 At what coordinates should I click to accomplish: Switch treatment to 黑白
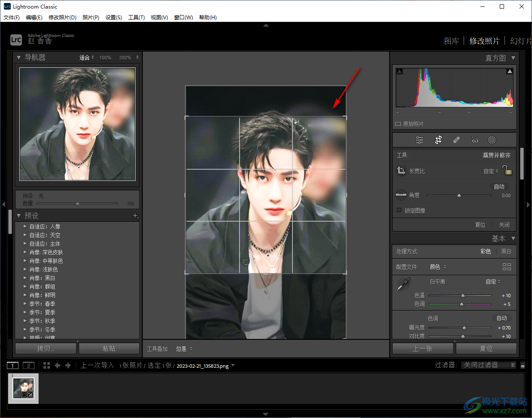[506, 251]
